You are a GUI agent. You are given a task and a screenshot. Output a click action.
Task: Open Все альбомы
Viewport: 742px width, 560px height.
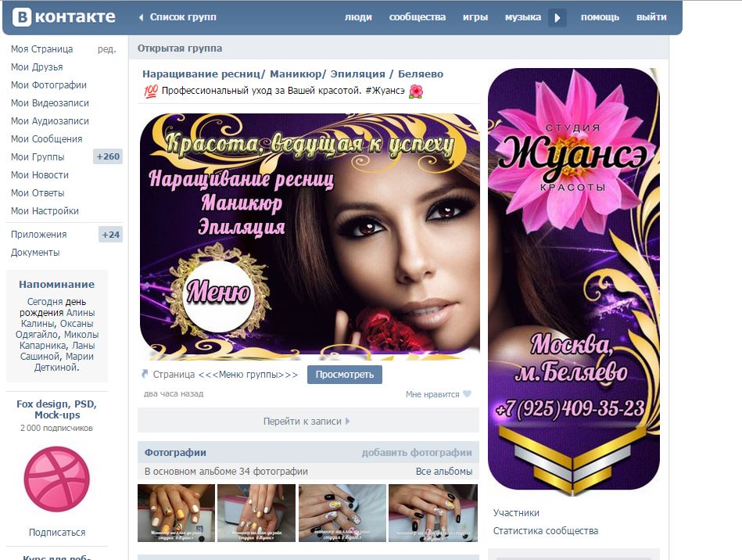[444, 472]
